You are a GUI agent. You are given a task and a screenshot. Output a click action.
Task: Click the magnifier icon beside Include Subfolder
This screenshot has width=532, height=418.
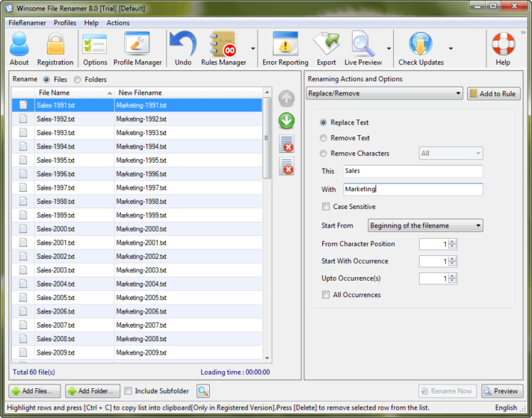point(203,391)
